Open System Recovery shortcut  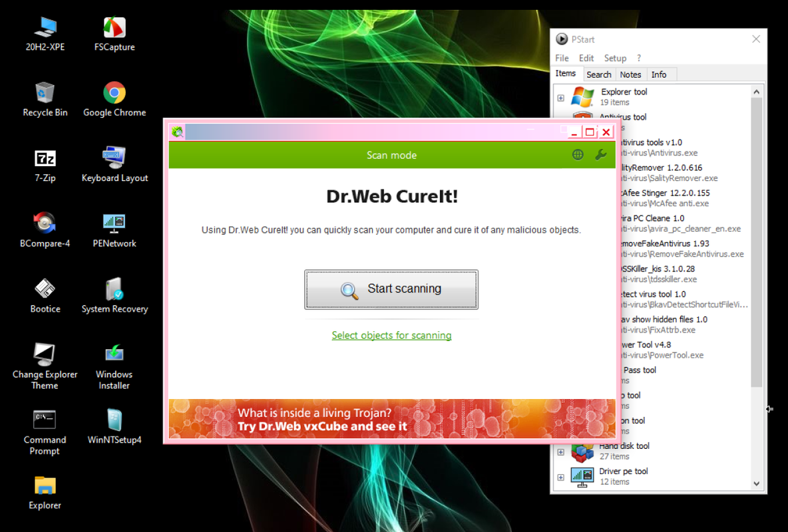(114, 296)
